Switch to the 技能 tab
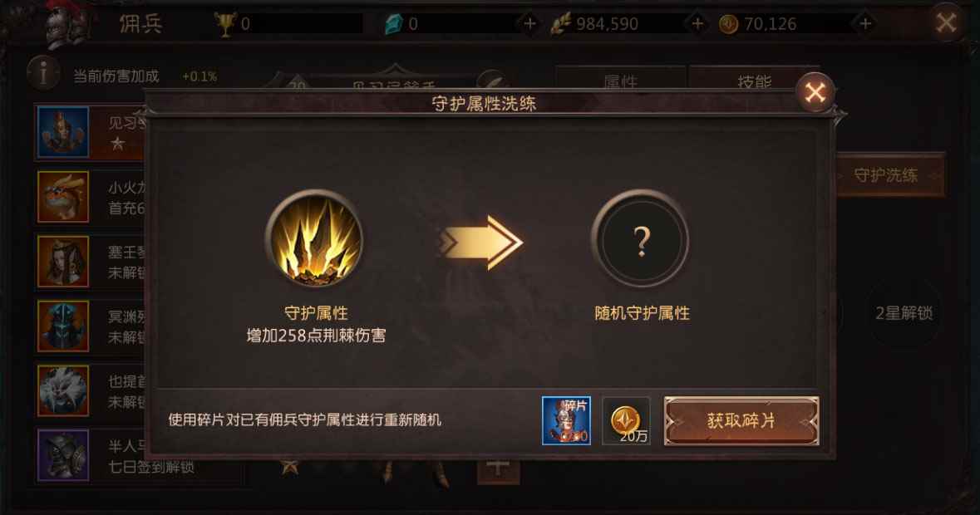 [755, 79]
